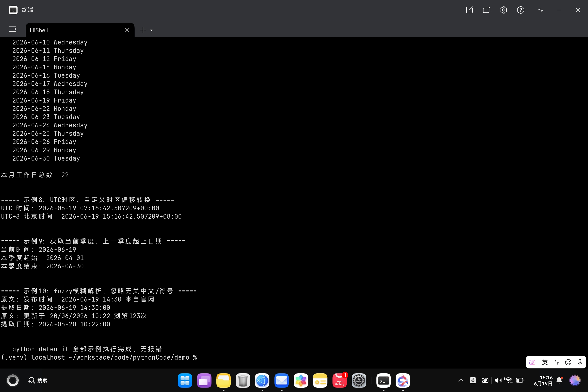Click text '本月工作日总数: 22'
The height and width of the screenshot is (392, 588).
pyautogui.click(x=35, y=175)
